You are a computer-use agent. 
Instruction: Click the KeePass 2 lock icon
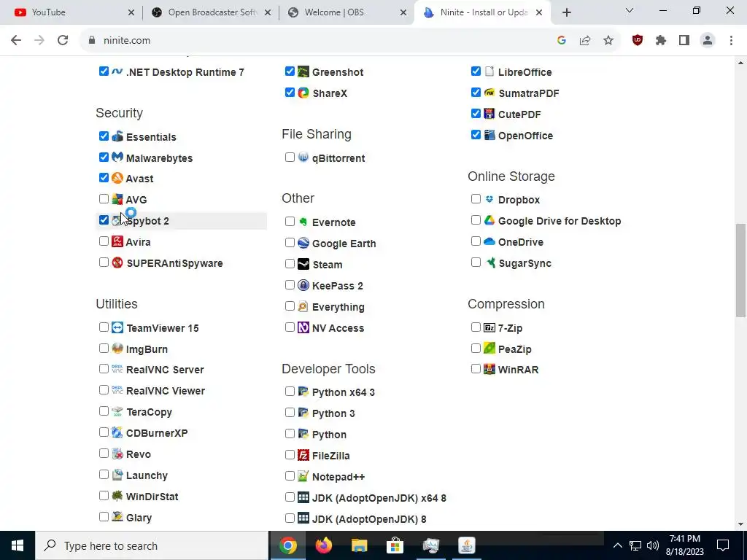[303, 285]
